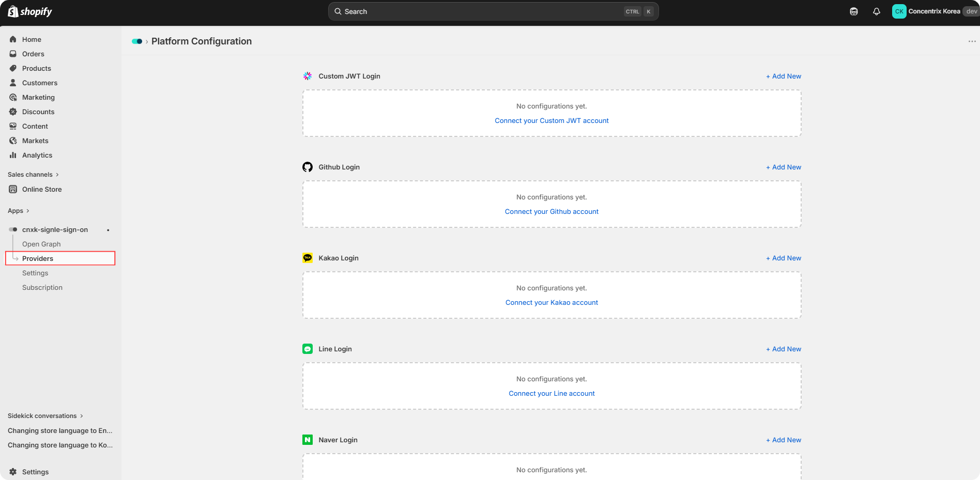Click the Kakao Login logo
Image resolution: width=980 pixels, height=480 pixels.
[308, 258]
